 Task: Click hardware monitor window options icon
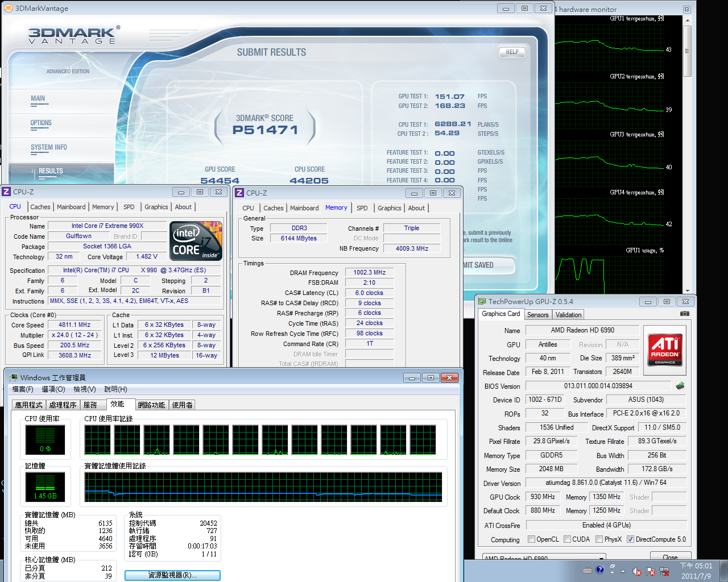tap(686, 9)
